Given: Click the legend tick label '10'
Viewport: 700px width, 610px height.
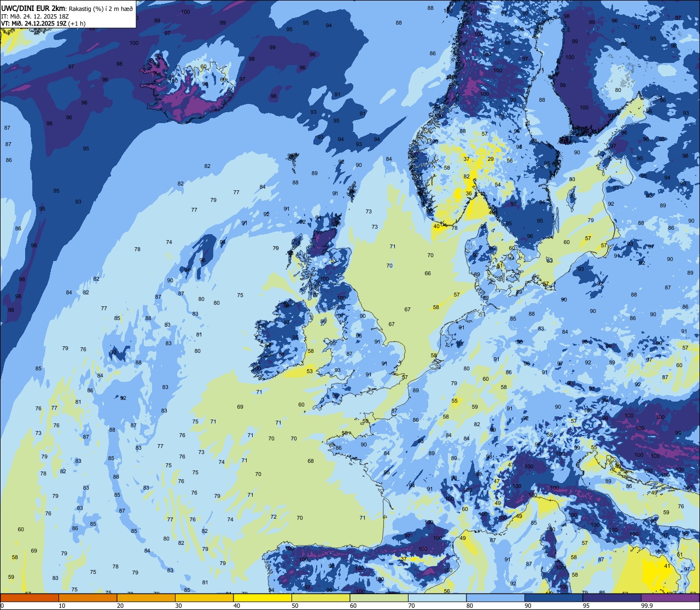Looking at the screenshot, I should (62, 606).
